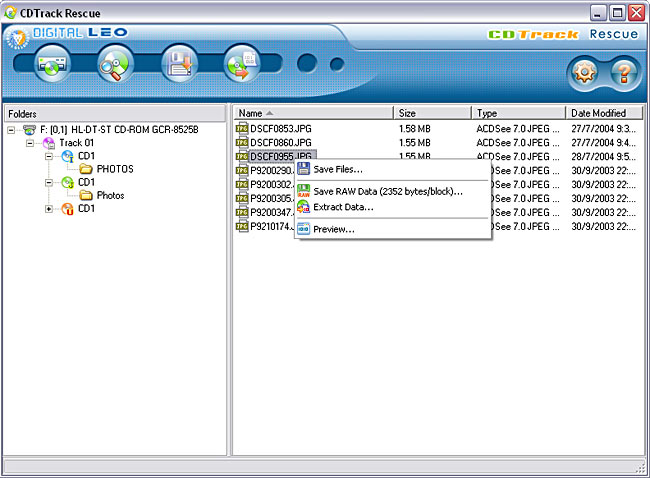Choose Preview... from context menu
The height and width of the screenshot is (478, 650).
393,229
